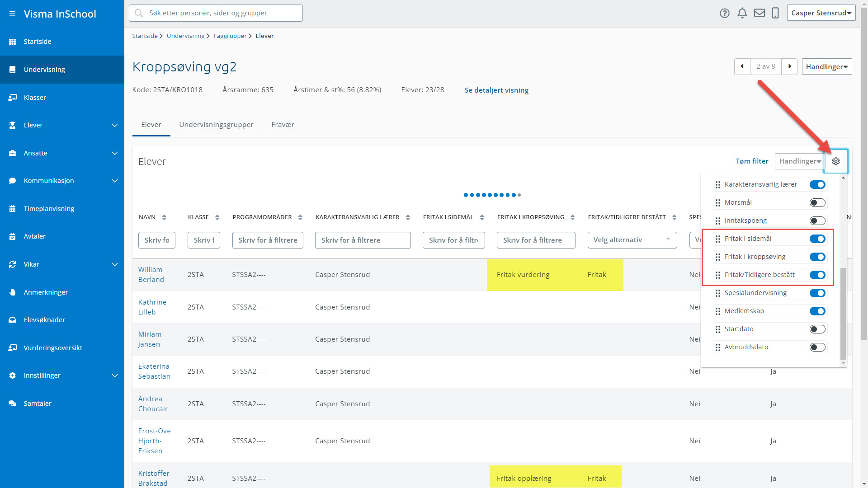The height and width of the screenshot is (488, 868).
Task: Enable the Morsmål column toggle
Action: 817,203
